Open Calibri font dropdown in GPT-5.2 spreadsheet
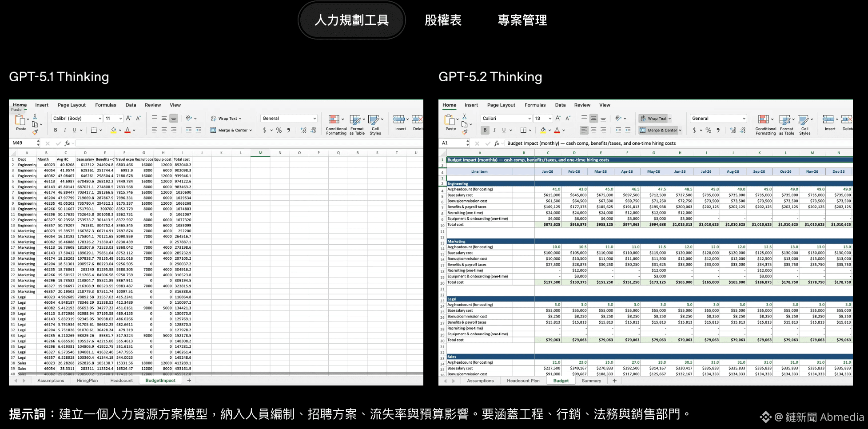The image size is (868, 429). click(506, 119)
